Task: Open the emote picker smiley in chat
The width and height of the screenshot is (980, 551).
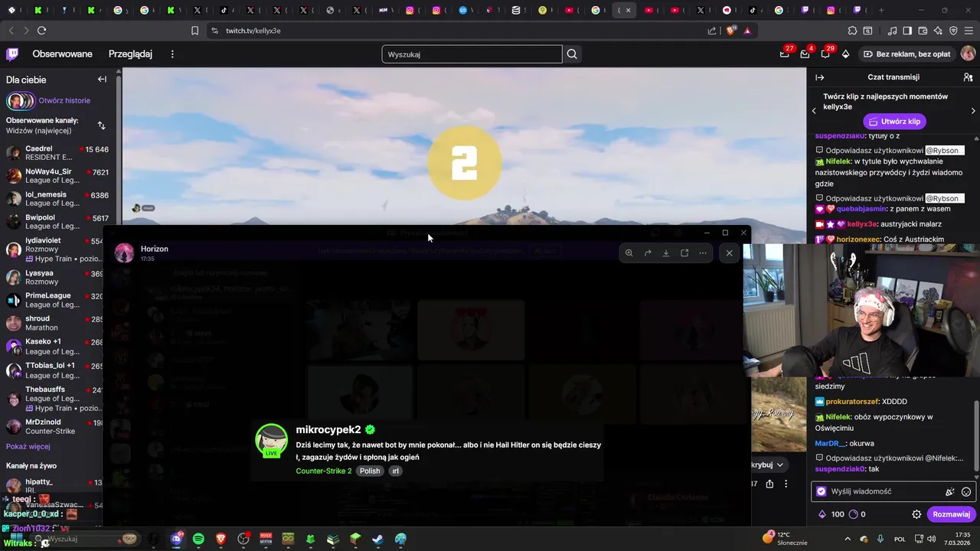Action: [966, 492]
